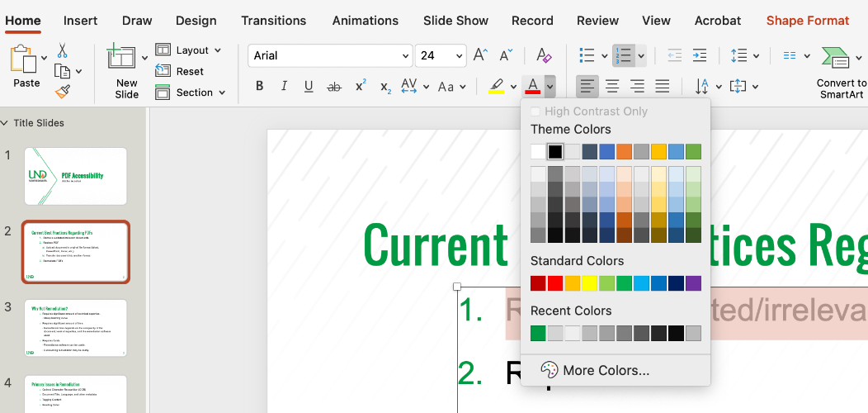868x413 pixels.
Task: Switch to the Animations tab
Action: coord(365,21)
